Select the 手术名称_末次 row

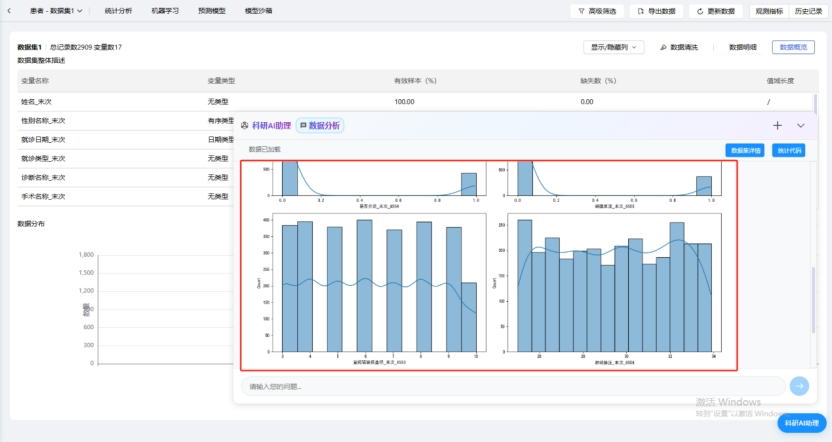tap(125, 196)
